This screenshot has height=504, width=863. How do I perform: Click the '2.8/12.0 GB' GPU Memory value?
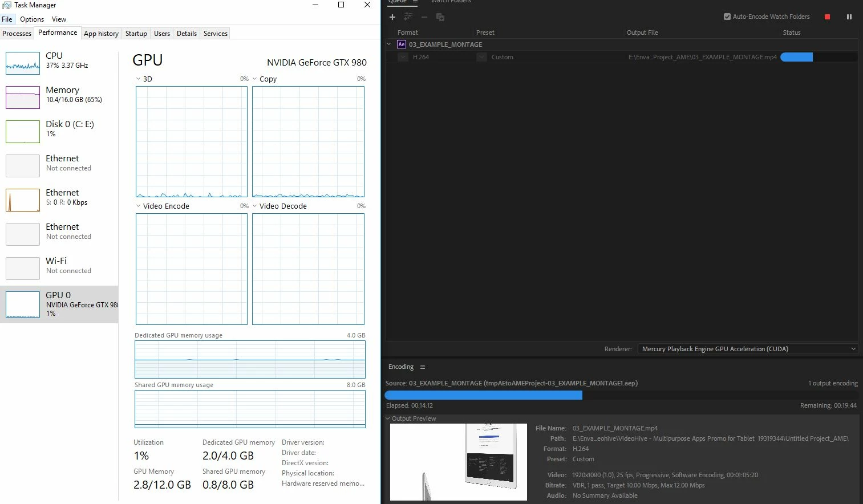tap(162, 485)
